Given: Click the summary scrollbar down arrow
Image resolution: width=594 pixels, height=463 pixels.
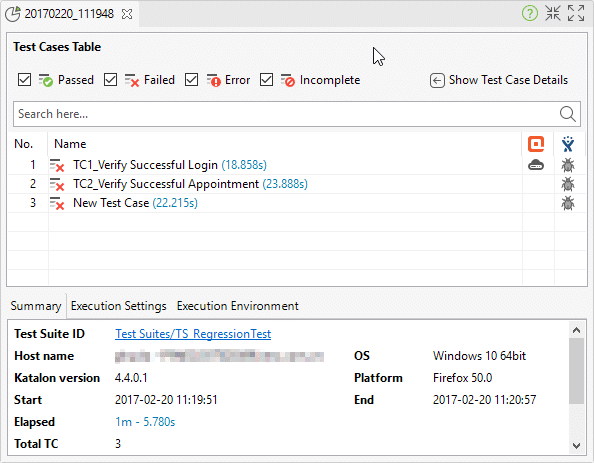Looking at the screenshot, I should click(x=577, y=445).
